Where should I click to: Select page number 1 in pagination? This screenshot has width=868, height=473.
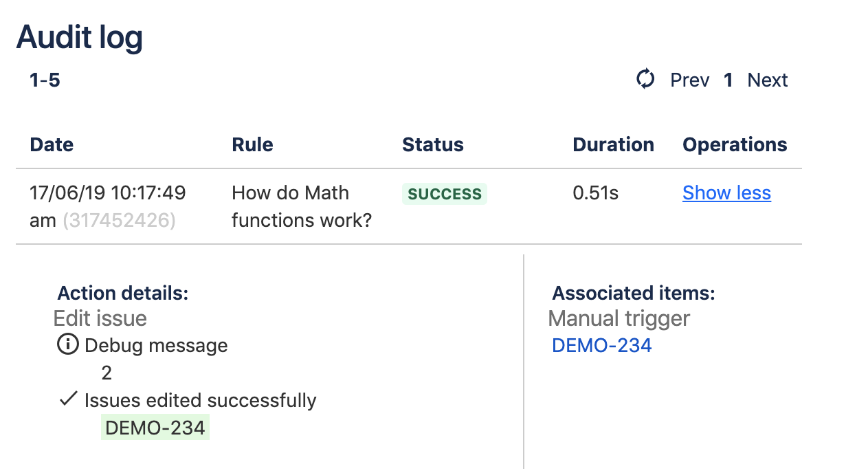(728, 80)
